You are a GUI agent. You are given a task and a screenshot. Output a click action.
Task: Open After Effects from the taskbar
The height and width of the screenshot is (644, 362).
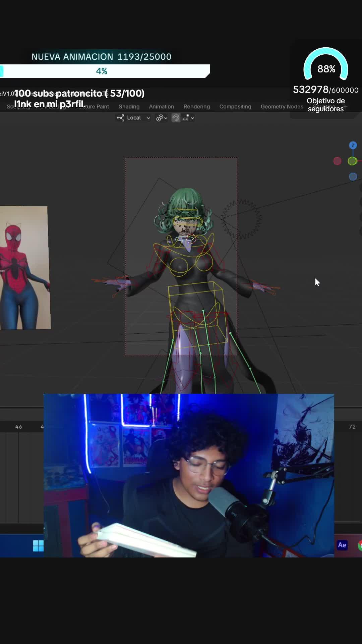click(342, 545)
